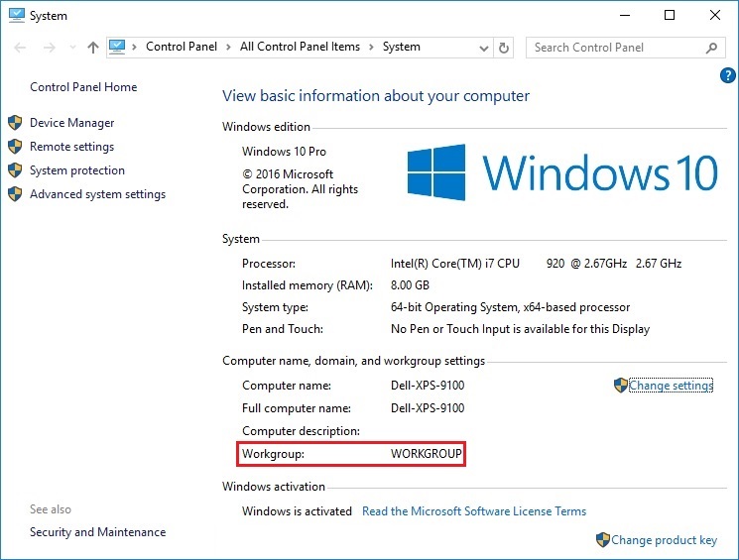Viewport: 739px width, 560px height.
Task: Click the Back navigation arrow
Action: (20, 48)
